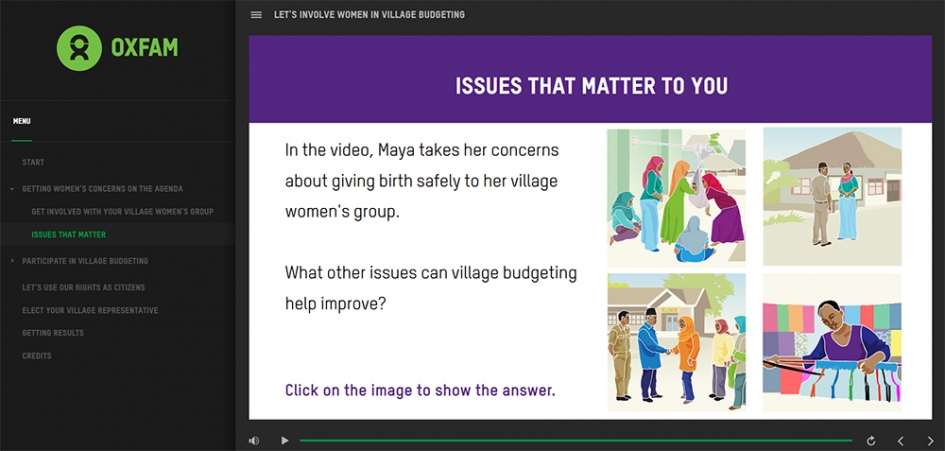The image size is (945, 451).
Task: Click the Oxfam logo
Action: coord(117,48)
